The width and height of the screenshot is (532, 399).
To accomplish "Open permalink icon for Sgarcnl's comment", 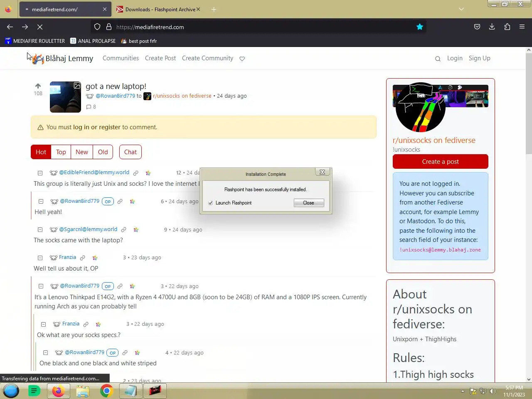I will (x=124, y=229).
